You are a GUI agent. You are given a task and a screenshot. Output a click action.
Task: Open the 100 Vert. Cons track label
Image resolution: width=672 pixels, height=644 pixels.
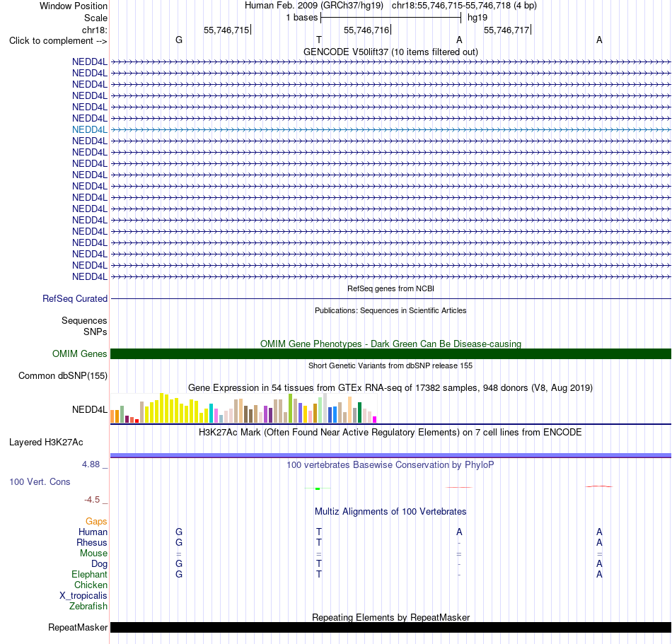(x=40, y=481)
